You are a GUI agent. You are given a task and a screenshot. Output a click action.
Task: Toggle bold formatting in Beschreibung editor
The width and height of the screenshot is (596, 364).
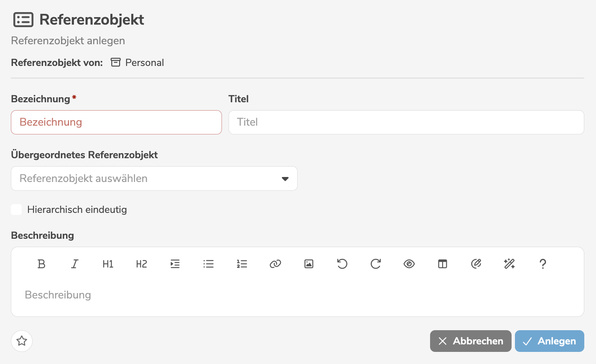click(x=41, y=264)
